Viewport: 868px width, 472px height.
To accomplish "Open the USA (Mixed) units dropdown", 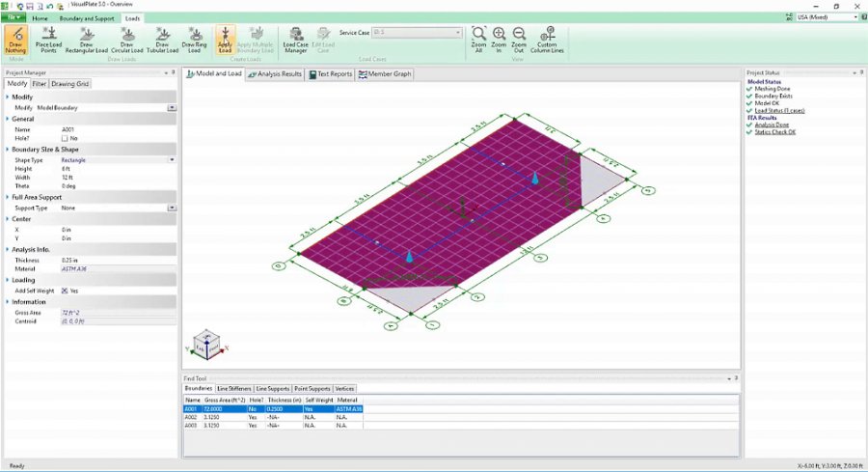I will coord(827,17).
